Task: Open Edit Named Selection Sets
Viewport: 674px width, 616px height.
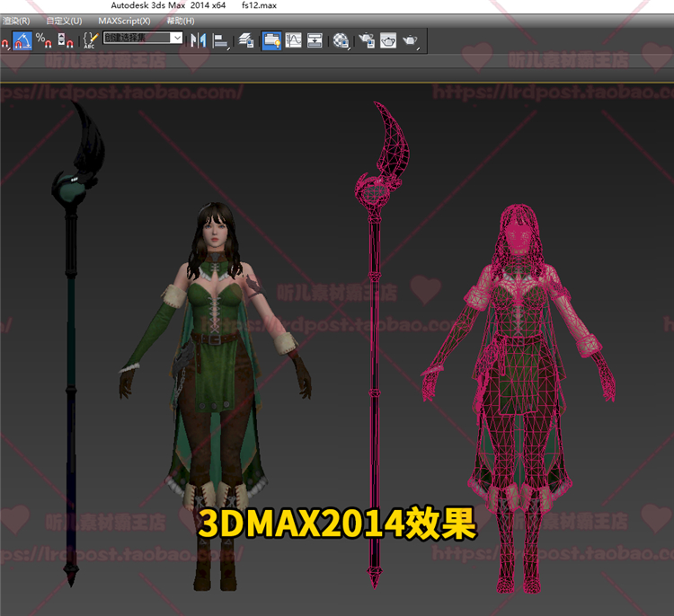Action: pyautogui.click(x=90, y=40)
